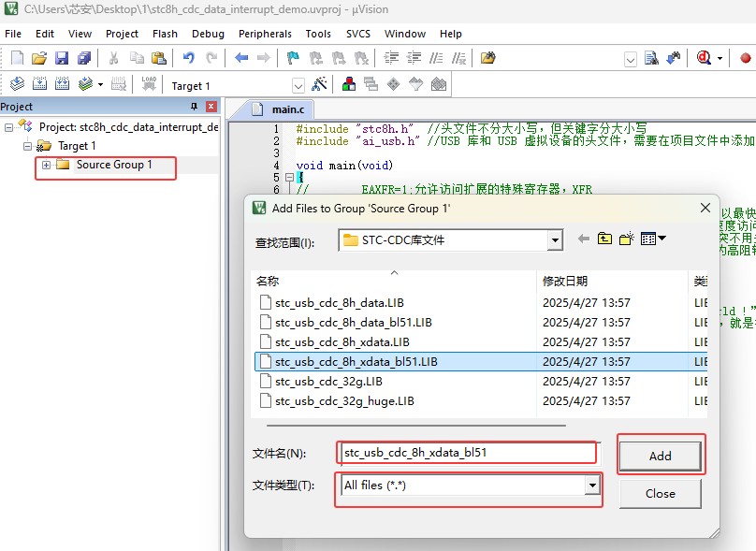Pin the Project panel
The height and width of the screenshot is (551, 756).
click(x=195, y=107)
